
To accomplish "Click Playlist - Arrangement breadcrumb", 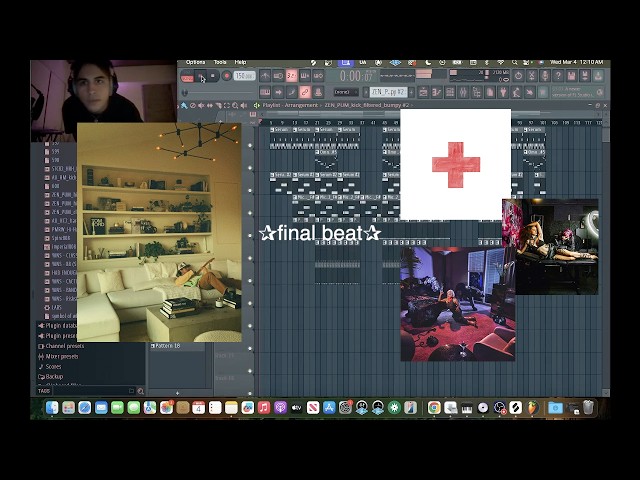I will click(290, 105).
